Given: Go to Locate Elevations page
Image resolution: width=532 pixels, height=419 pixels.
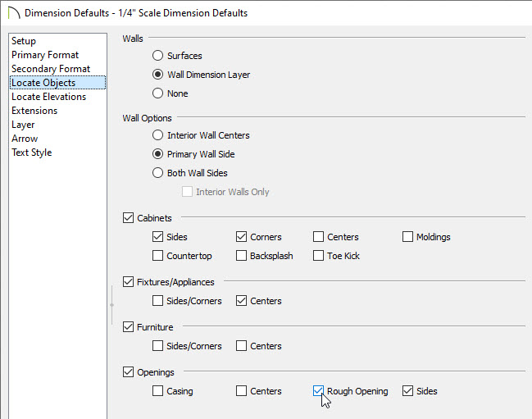Looking at the screenshot, I should pos(48,97).
